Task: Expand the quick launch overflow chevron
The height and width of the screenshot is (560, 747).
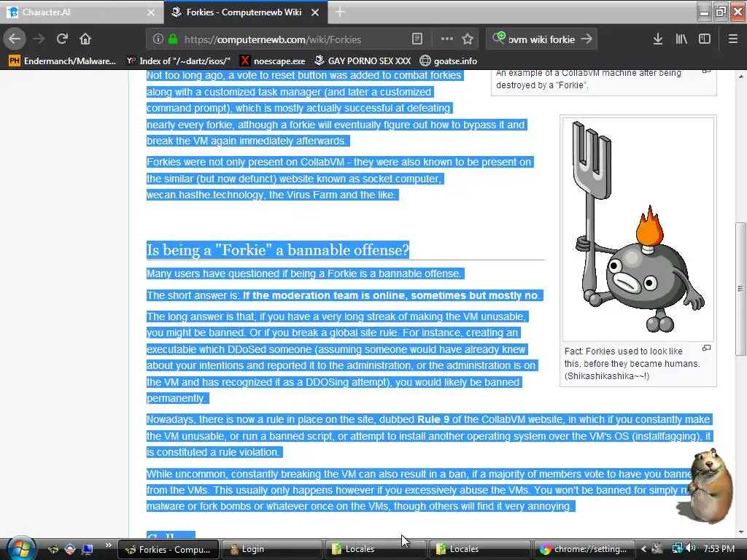Action: (x=108, y=545)
